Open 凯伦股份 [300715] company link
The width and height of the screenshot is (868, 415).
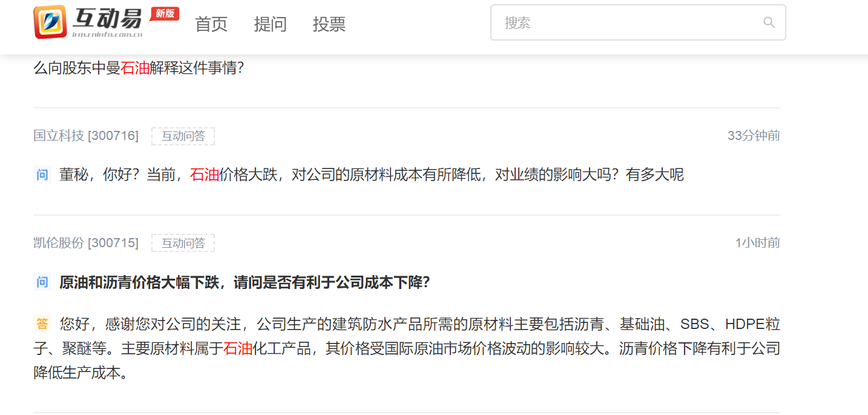[x=86, y=243]
